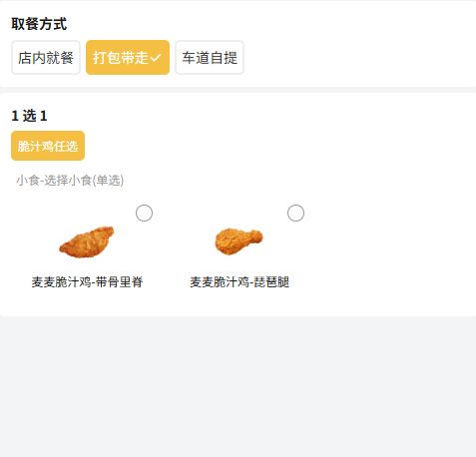Click the checkmark icon inside 打包带走
The image size is (476, 457).
[x=156, y=58]
